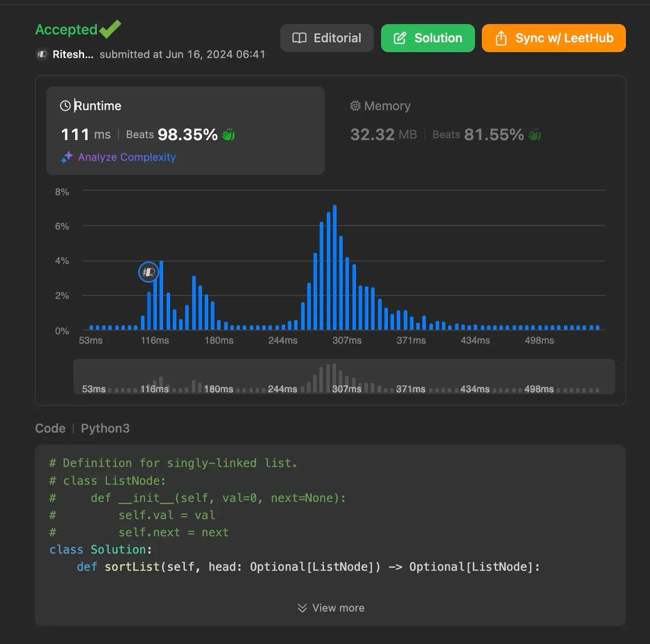The image size is (650, 644).
Task: Click the '111 ms' runtime value
Action: click(x=86, y=134)
